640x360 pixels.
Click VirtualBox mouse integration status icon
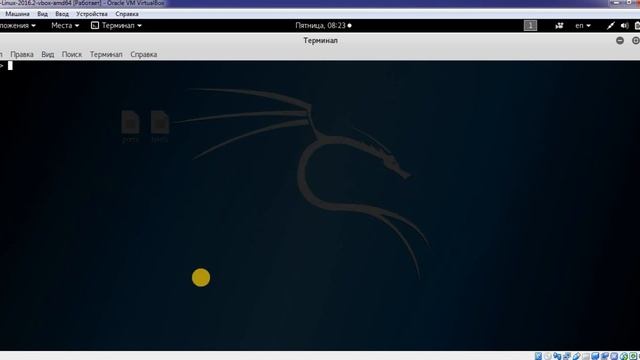coord(624,356)
